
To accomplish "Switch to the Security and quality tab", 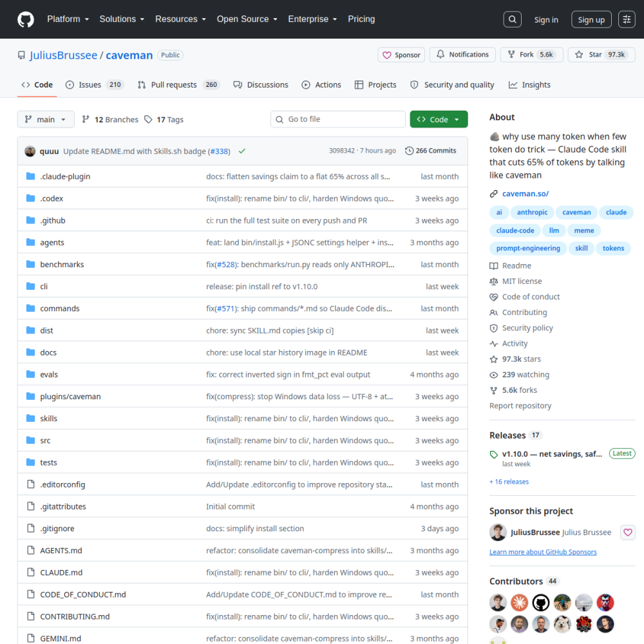I will pos(452,84).
